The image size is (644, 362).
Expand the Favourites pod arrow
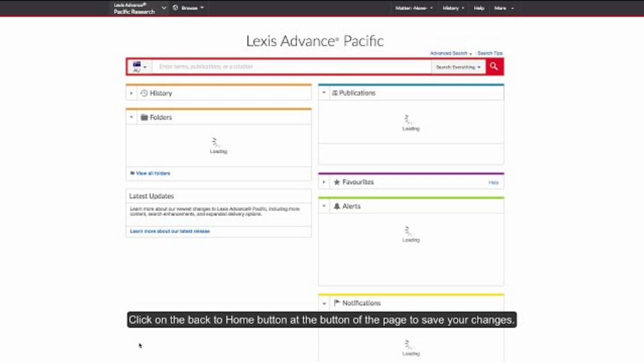tap(323, 182)
